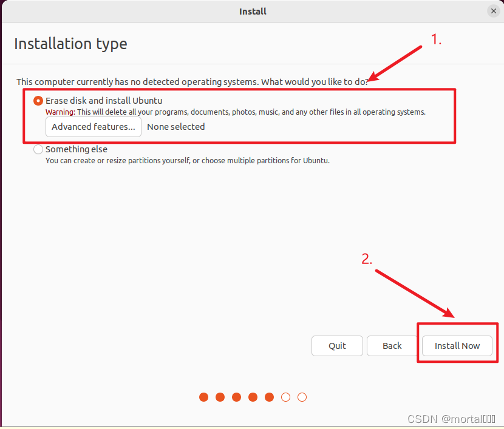Click the 'None selected' label
The image size is (504, 429).
176,127
